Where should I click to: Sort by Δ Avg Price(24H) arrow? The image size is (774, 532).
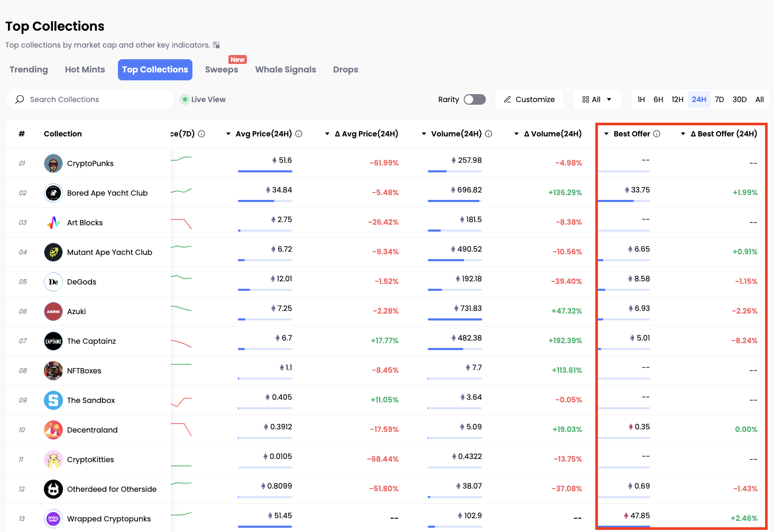pyautogui.click(x=327, y=134)
